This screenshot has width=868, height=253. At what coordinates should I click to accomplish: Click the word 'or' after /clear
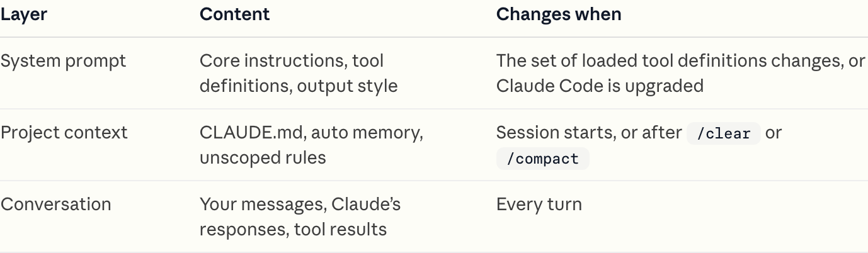pos(774,133)
